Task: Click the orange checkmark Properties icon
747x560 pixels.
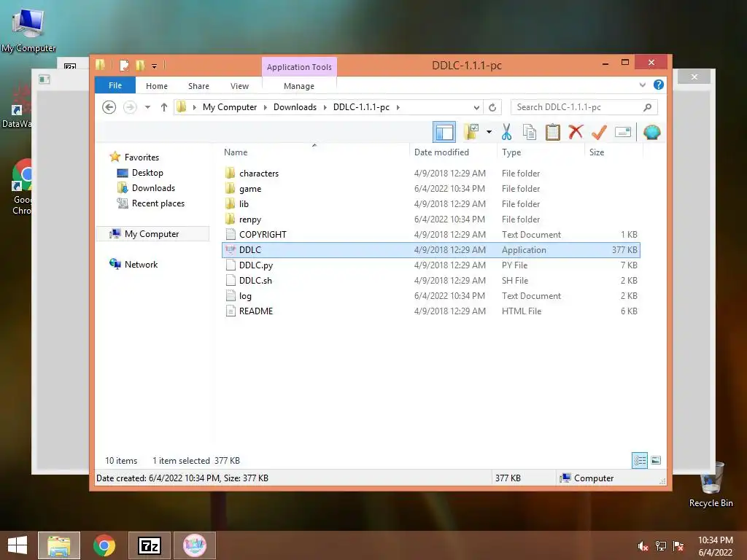Action: pyautogui.click(x=599, y=132)
